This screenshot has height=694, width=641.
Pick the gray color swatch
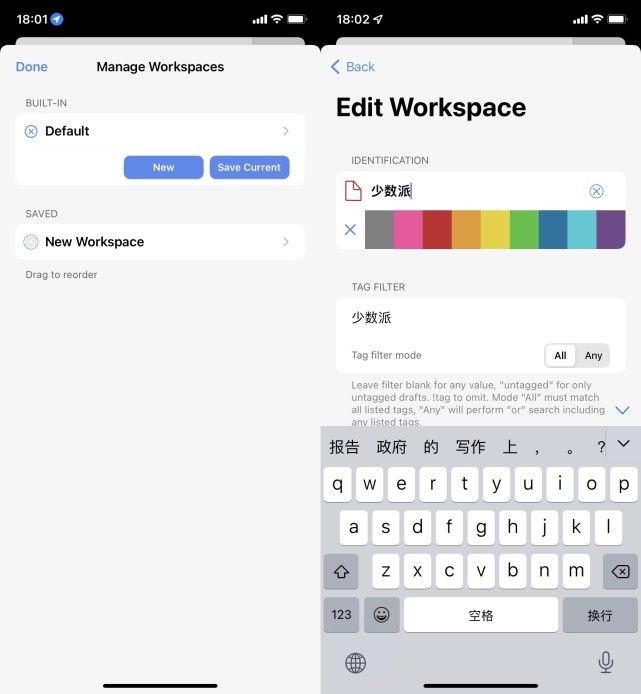(379, 229)
